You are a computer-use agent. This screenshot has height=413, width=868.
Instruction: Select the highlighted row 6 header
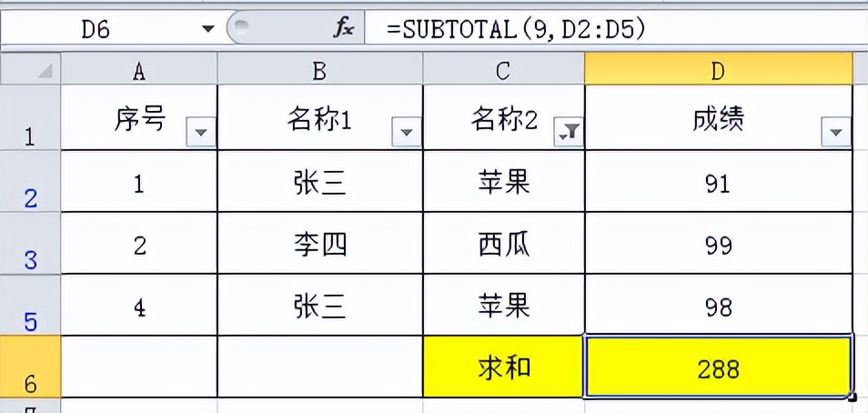(30, 368)
